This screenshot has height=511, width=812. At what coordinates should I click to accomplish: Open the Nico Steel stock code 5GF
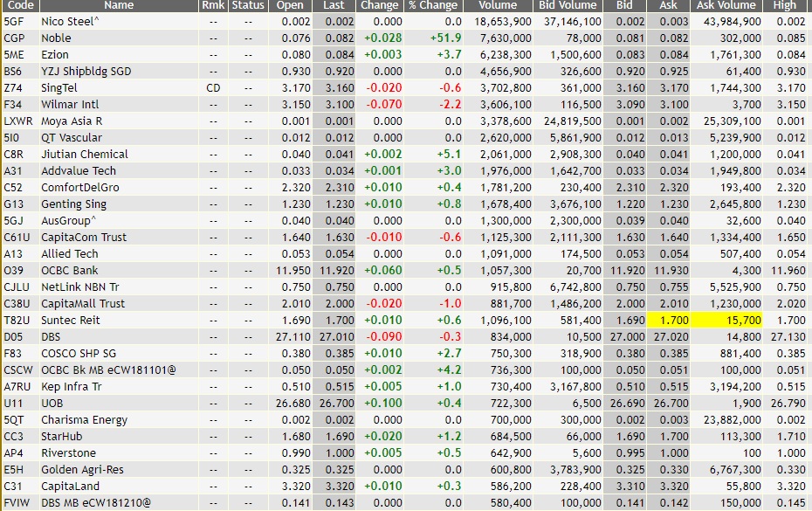pos(17,23)
